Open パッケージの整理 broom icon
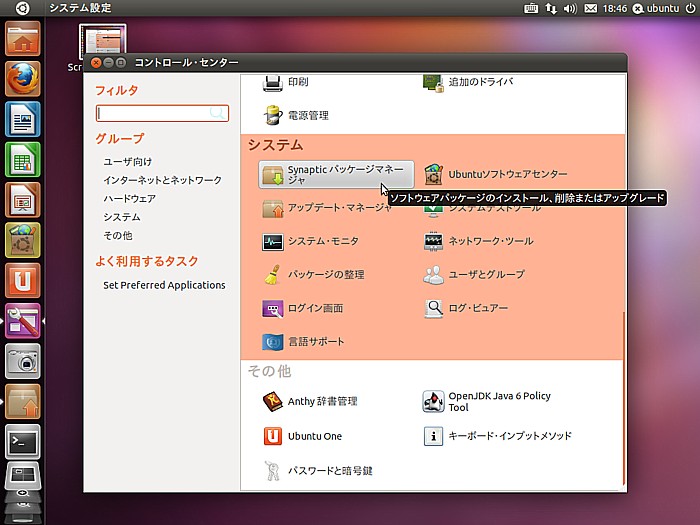700x525 pixels. coord(272,275)
